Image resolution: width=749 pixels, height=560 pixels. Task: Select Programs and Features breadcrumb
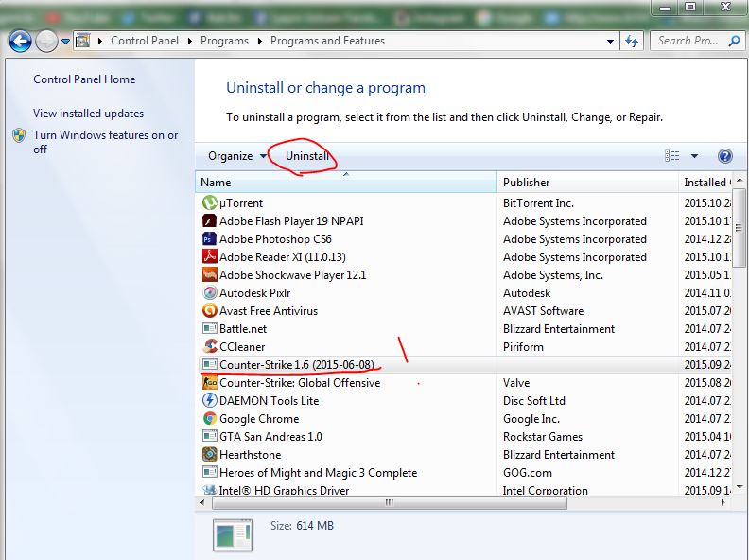point(327,41)
